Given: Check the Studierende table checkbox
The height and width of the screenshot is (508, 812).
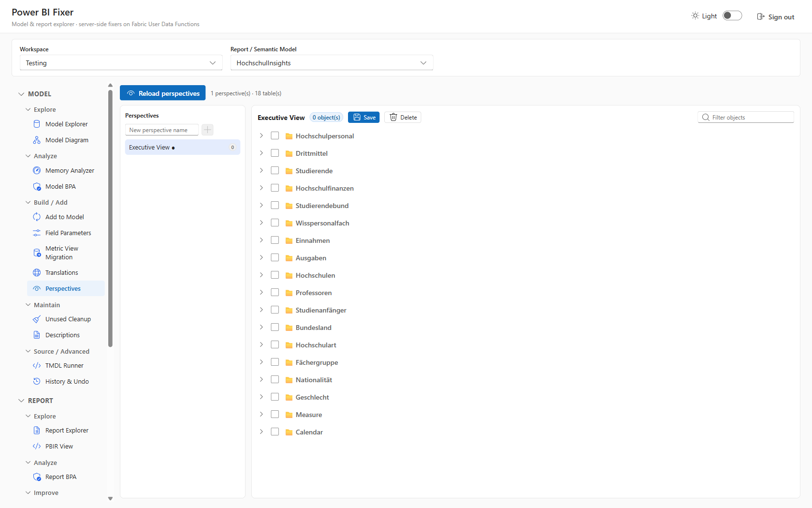Looking at the screenshot, I should (x=275, y=170).
